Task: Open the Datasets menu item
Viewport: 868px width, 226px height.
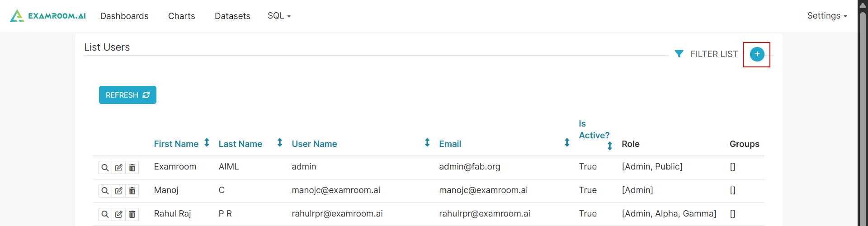Action: coord(232,16)
